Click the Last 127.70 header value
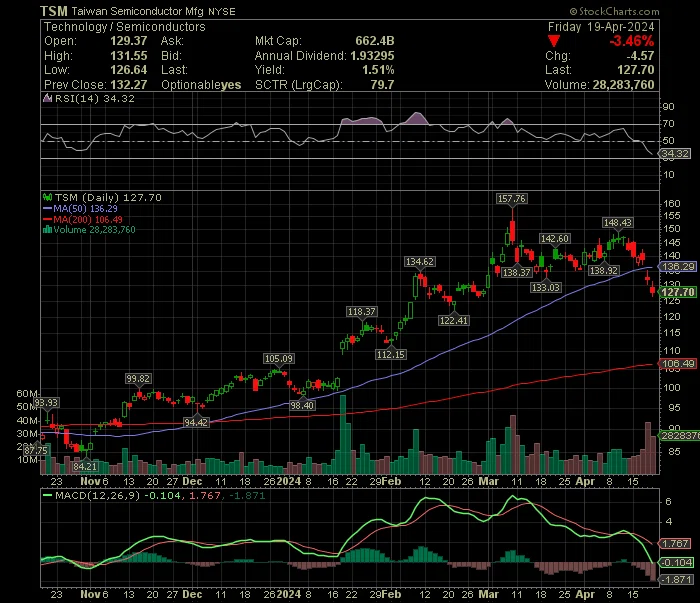 pos(636,70)
